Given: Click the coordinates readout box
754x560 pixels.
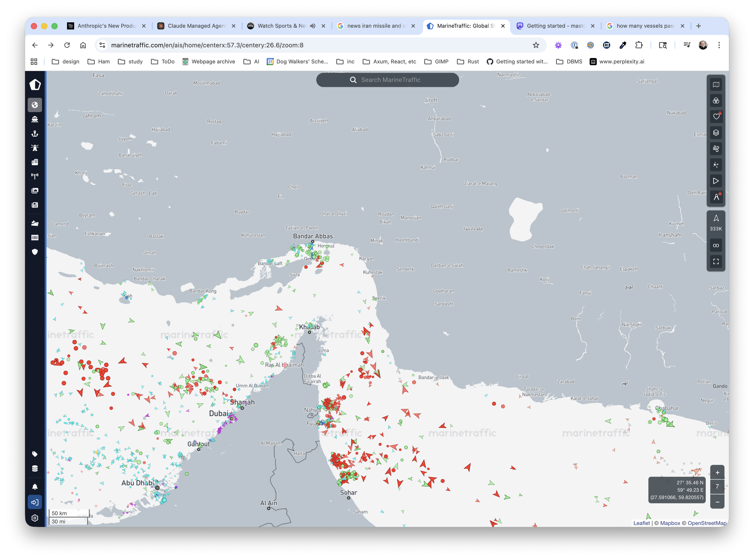Looking at the screenshot, I should click(x=677, y=490).
